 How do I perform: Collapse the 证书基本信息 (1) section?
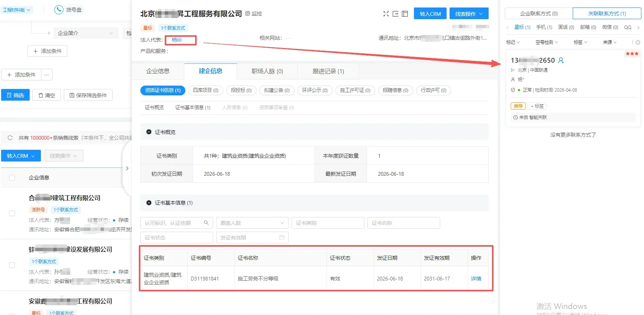pyautogui.click(x=149, y=203)
